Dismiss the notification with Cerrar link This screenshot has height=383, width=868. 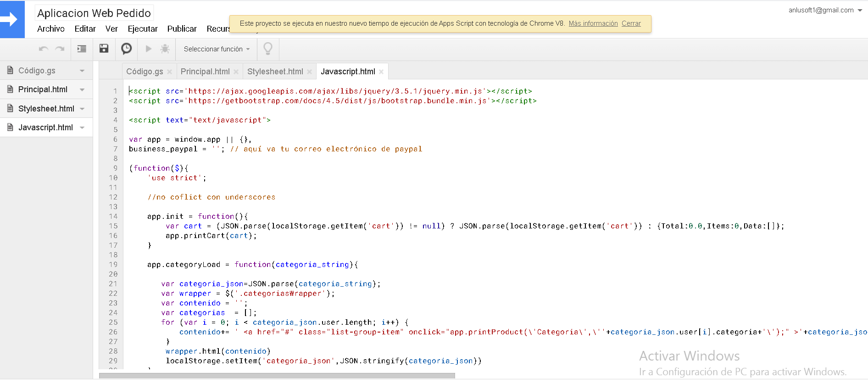coord(631,23)
